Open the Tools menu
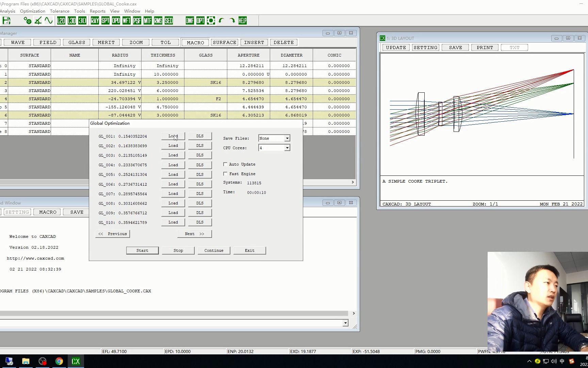 (80, 11)
